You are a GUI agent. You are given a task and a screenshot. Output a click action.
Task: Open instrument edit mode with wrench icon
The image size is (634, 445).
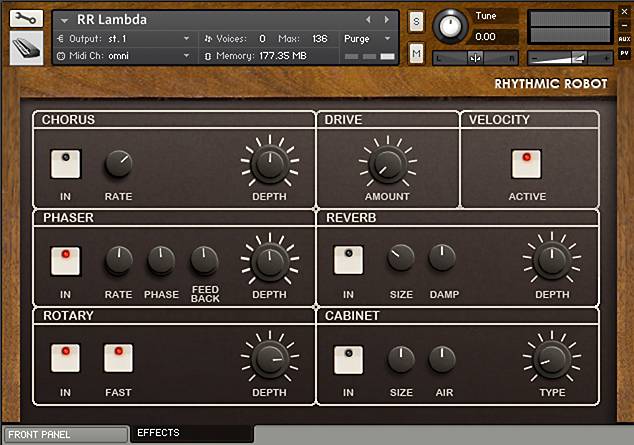pyautogui.click(x=26, y=19)
